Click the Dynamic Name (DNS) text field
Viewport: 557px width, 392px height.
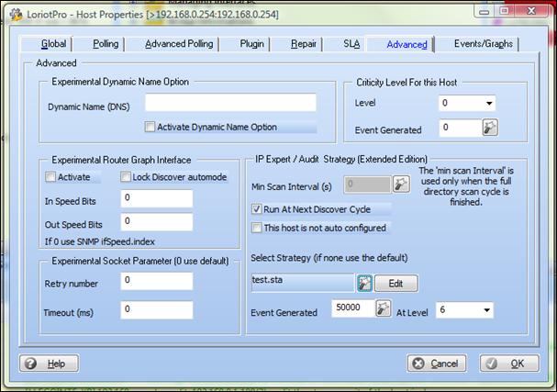pyautogui.click(x=229, y=103)
